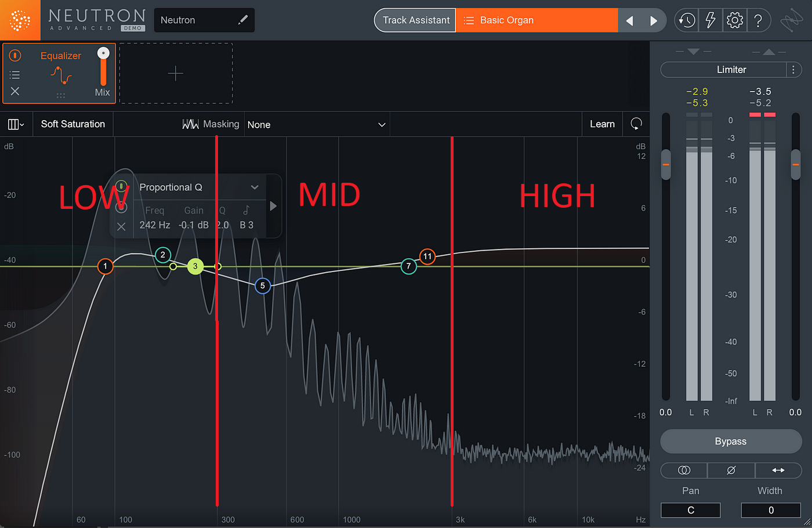Click the input meter down-triangle icon
812x528 pixels.
click(x=694, y=52)
